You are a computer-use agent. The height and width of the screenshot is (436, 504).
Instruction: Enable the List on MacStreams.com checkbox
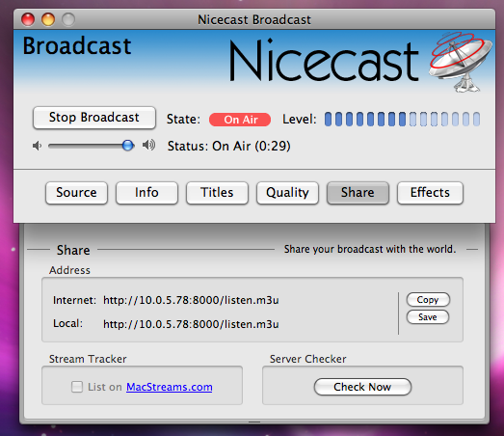[77, 387]
